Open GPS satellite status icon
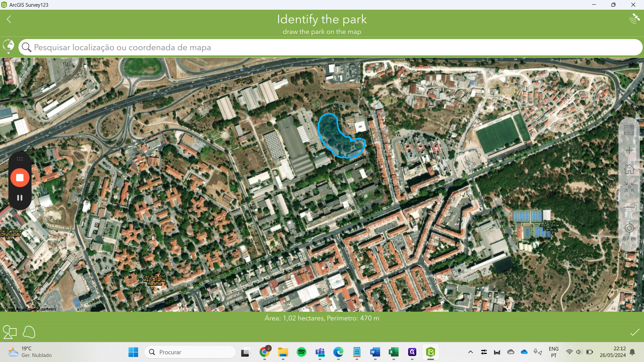This screenshot has width=644, height=362. tap(634, 19)
